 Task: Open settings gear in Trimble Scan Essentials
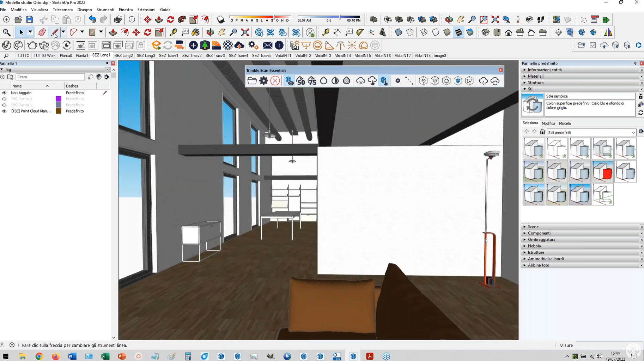click(x=263, y=81)
